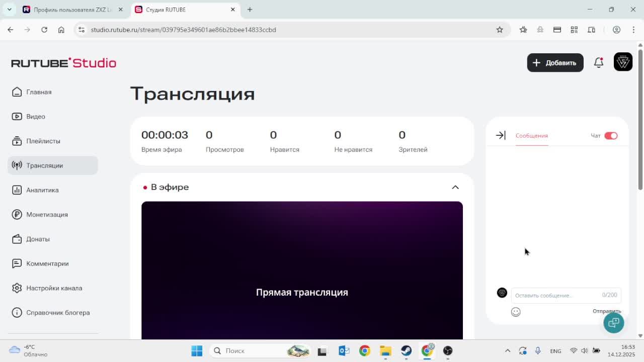The height and width of the screenshot is (362, 644).
Task: Close the Студия RUTUBE tab
Action: click(x=233, y=10)
